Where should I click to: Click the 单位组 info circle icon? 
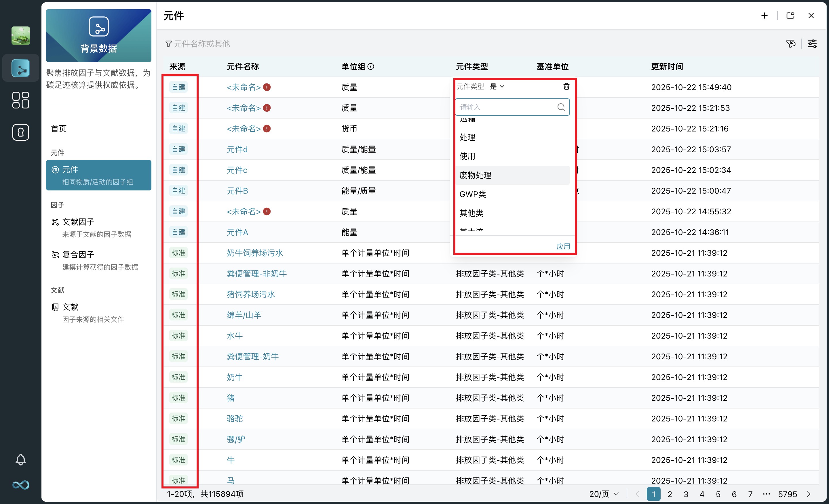[371, 66]
